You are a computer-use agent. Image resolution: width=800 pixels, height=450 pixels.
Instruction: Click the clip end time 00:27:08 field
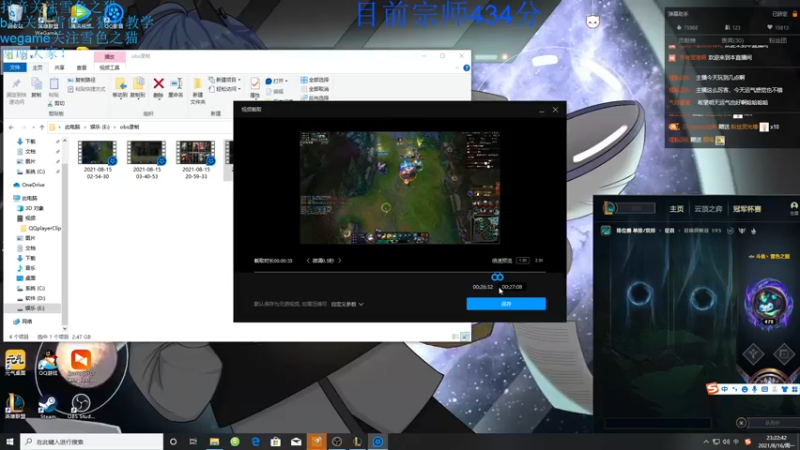(x=512, y=287)
